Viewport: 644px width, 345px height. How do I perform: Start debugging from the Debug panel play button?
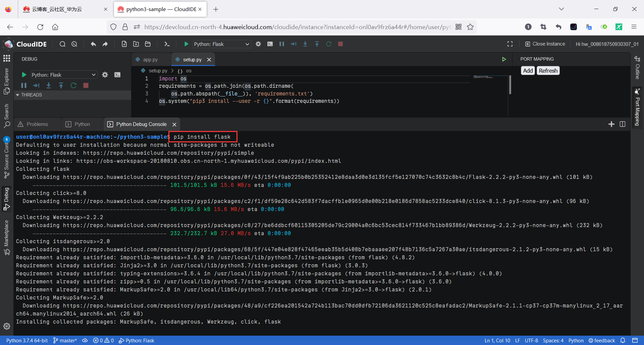(x=24, y=75)
